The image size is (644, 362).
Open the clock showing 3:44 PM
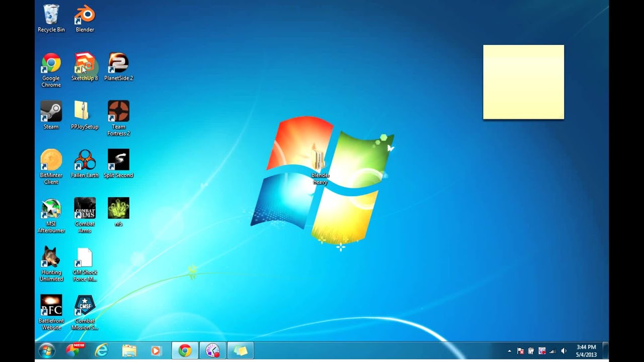click(x=586, y=351)
